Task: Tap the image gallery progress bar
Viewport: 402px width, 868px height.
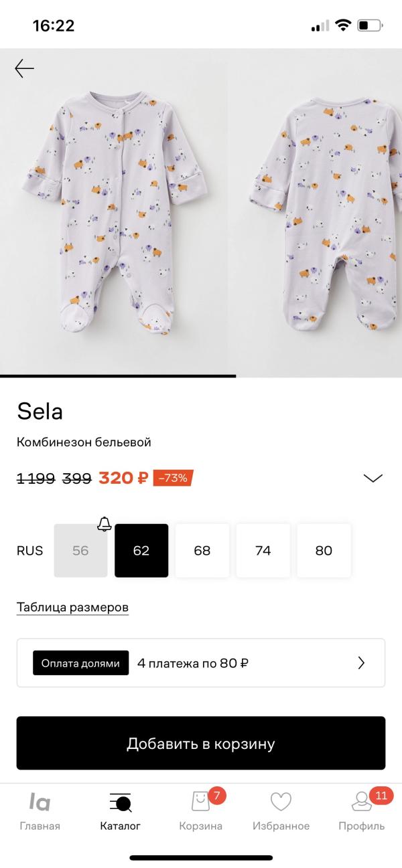Action: coord(201,376)
